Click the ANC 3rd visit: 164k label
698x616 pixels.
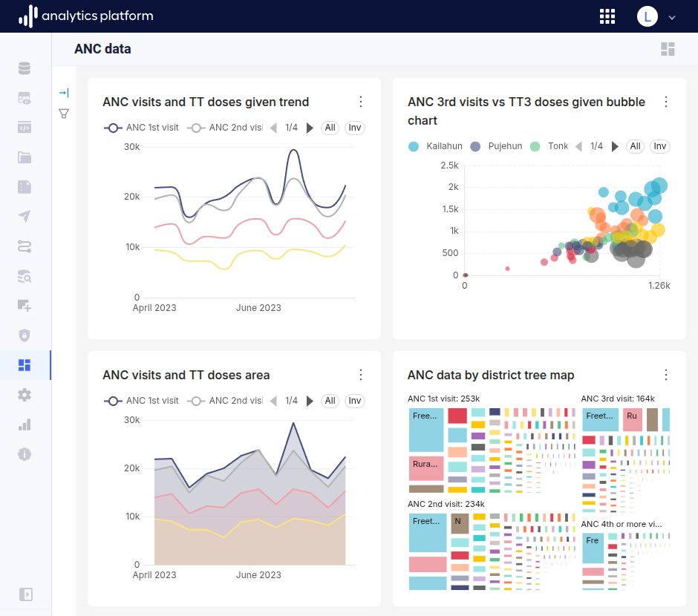point(618,399)
